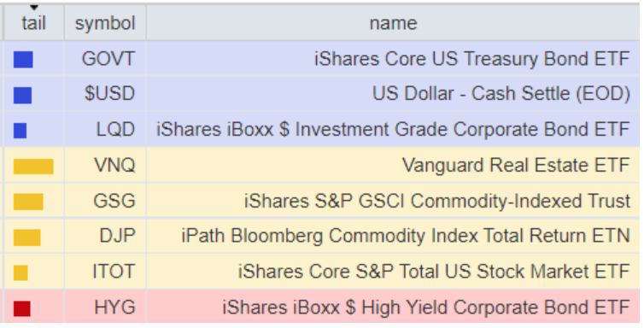The width and height of the screenshot is (644, 328).
Task: Select the yellow tail bar for GSG
Action: pyautogui.click(x=28, y=202)
